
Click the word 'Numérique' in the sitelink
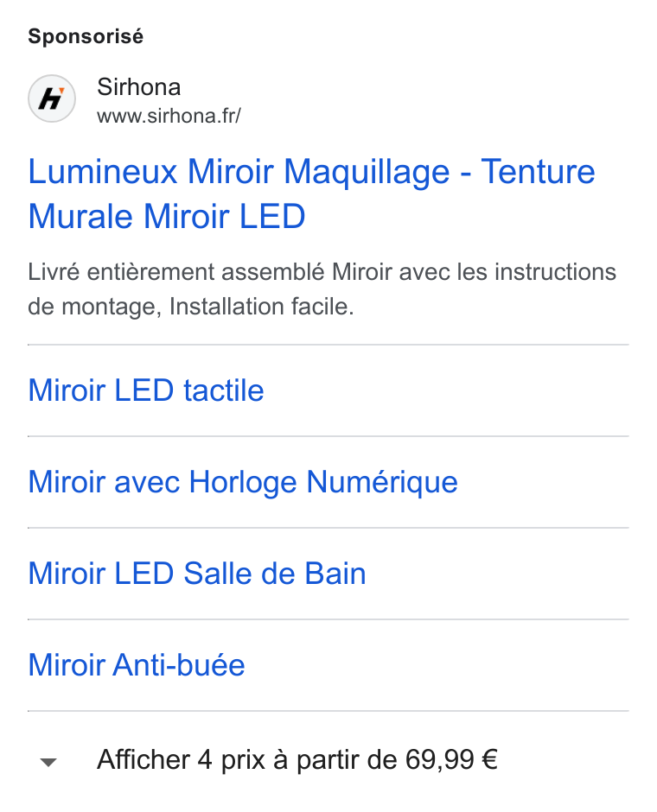point(382,482)
